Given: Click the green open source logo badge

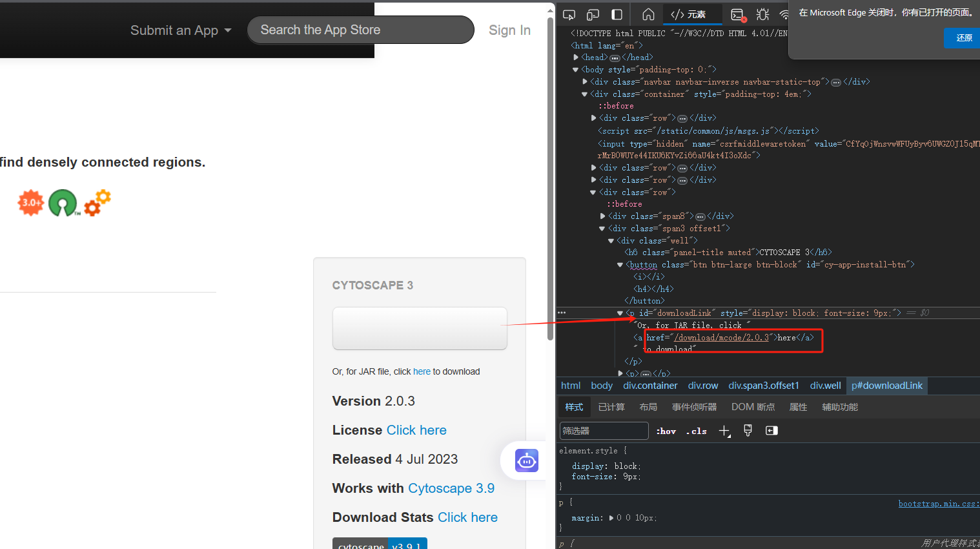Looking at the screenshot, I should pos(63,203).
